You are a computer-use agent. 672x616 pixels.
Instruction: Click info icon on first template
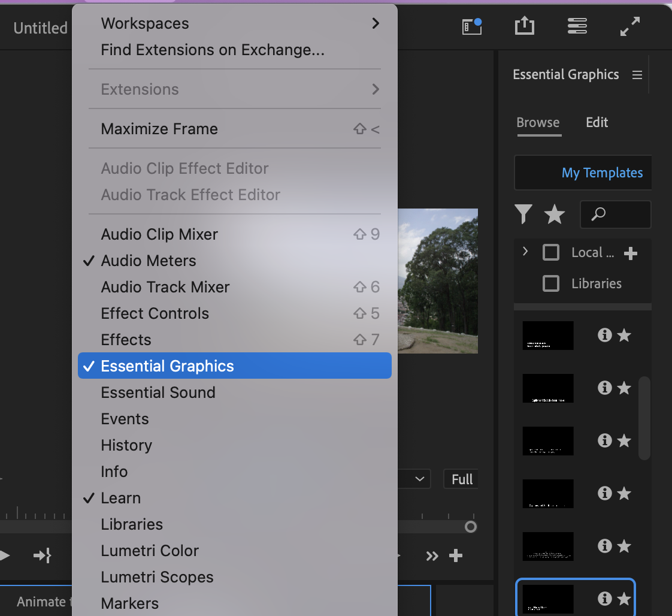(x=604, y=335)
